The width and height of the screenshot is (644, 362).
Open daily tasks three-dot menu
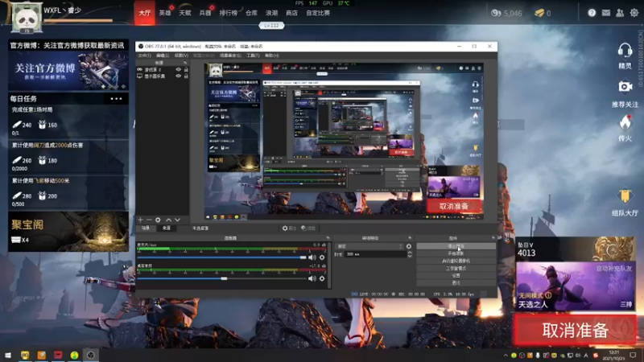pos(116,98)
